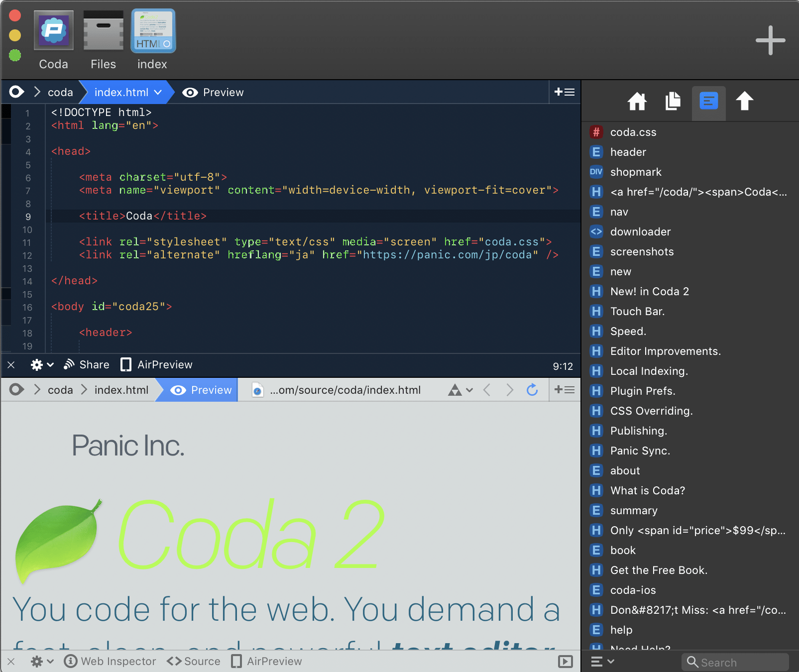Switch to Preview in the editor path bar
The image size is (799, 672).
click(x=213, y=92)
